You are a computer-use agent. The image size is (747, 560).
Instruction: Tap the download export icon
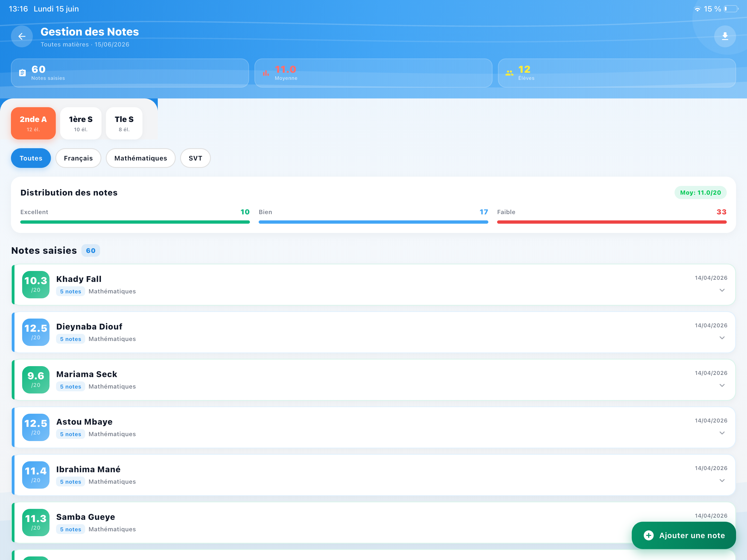pos(725,36)
